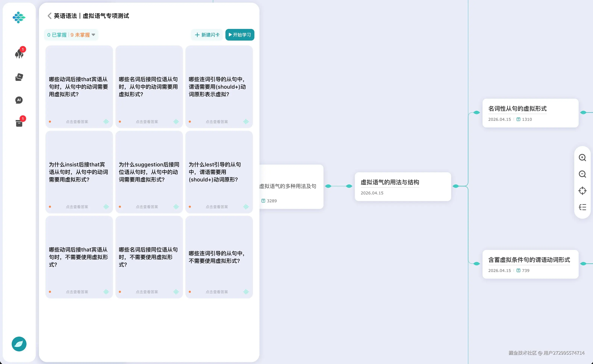Open the lest clause flashcard
593x364 pixels.
[219, 172]
